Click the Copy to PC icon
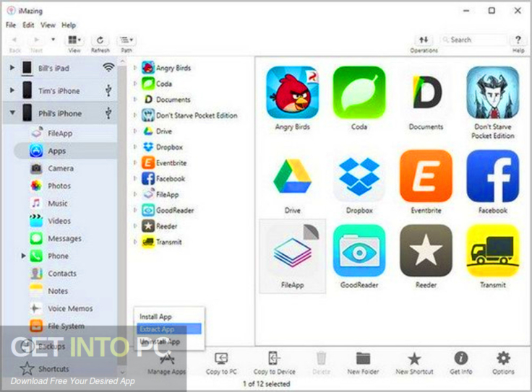 [221, 359]
